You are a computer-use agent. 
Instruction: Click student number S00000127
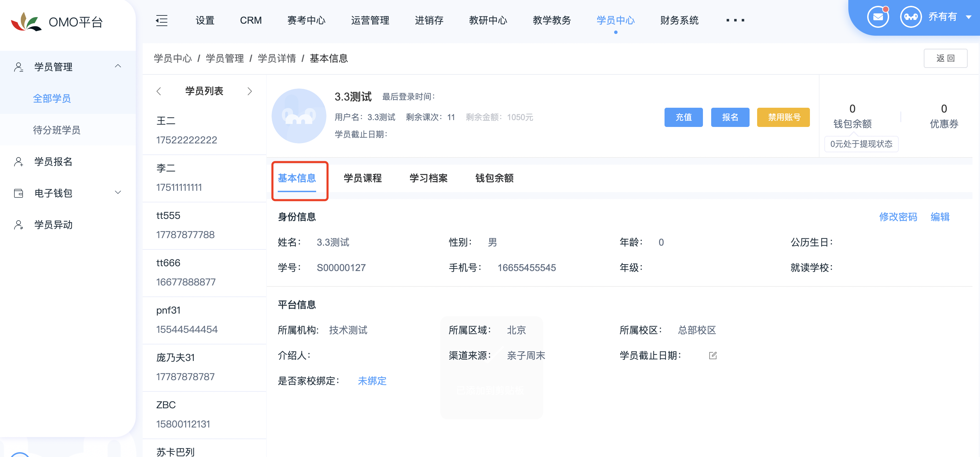click(x=341, y=268)
